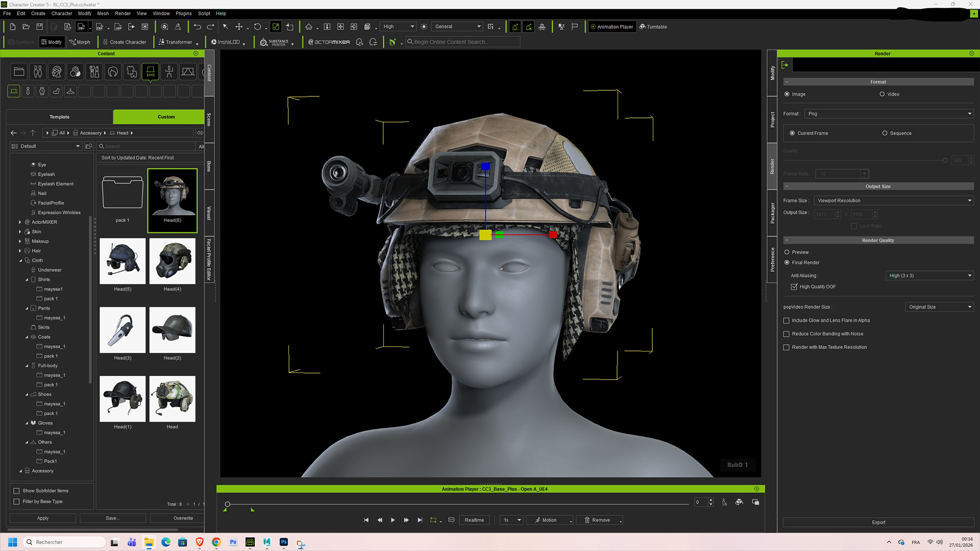Screen dimensions: 980x551
Task: Select the Sequence radio button
Action: click(x=885, y=133)
